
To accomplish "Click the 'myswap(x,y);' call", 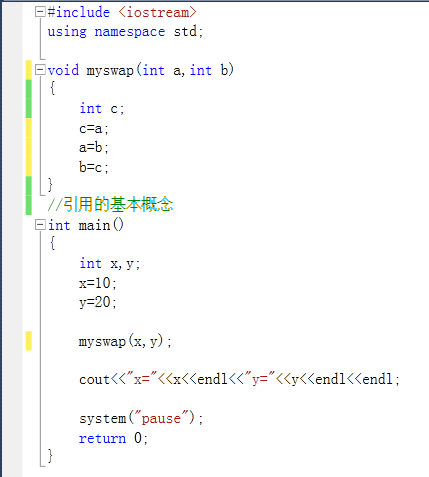I will click(x=125, y=341).
